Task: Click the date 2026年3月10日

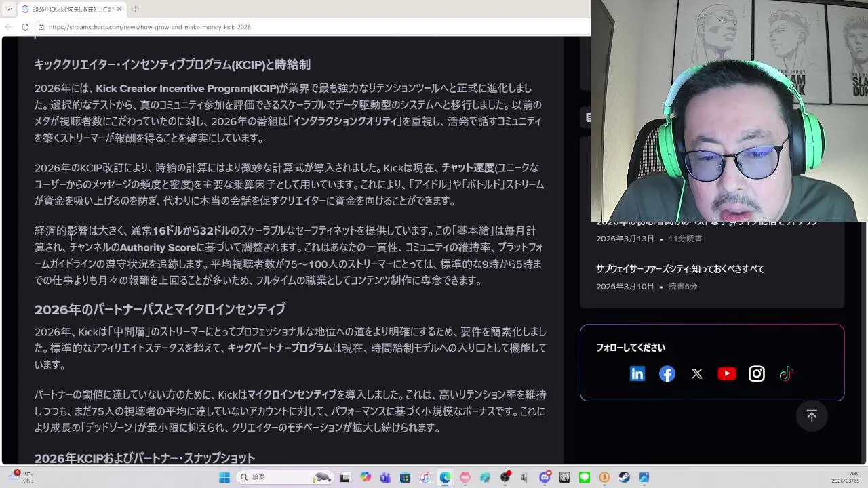Action: click(625, 287)
